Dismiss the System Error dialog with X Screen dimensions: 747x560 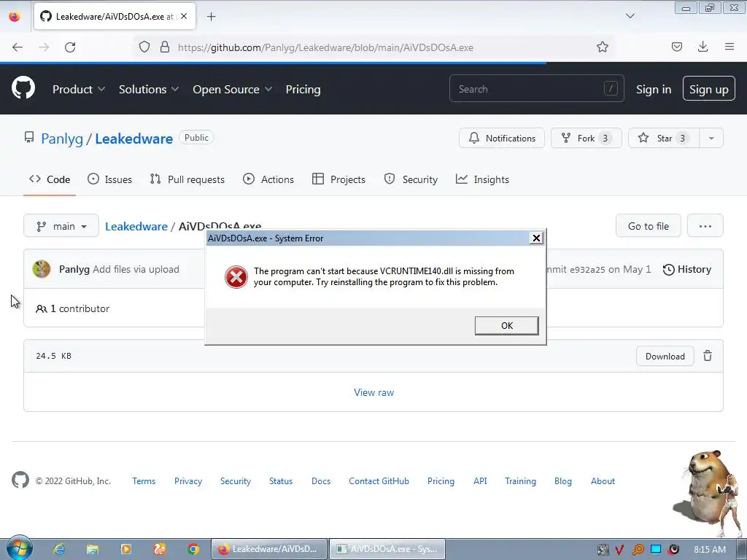pyautogui.click(x=536, y=238)
